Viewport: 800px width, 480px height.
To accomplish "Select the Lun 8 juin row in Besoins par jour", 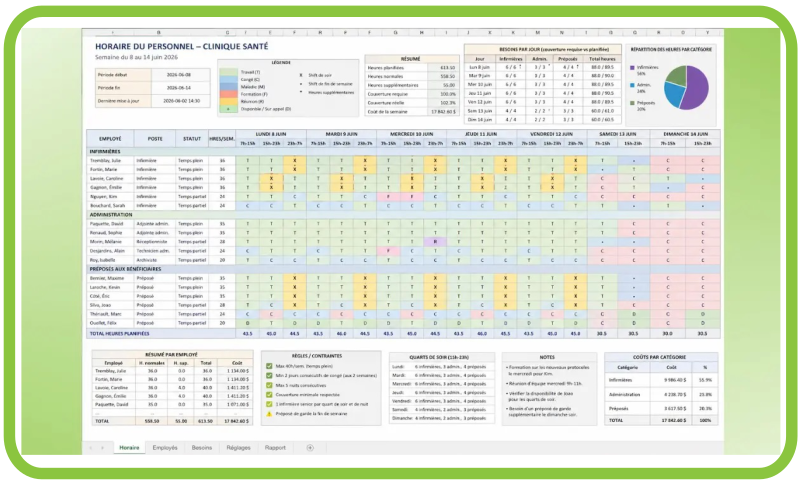I will tap(543, 67).
